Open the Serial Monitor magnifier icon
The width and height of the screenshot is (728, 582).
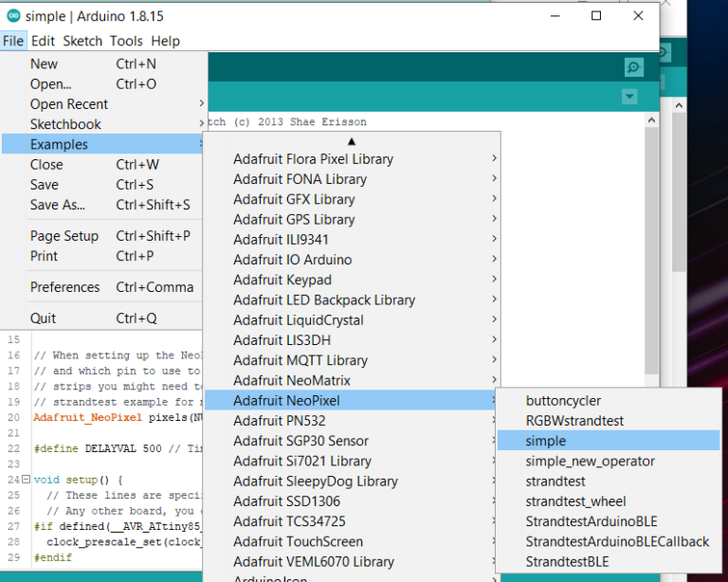(x=634, y=67)
